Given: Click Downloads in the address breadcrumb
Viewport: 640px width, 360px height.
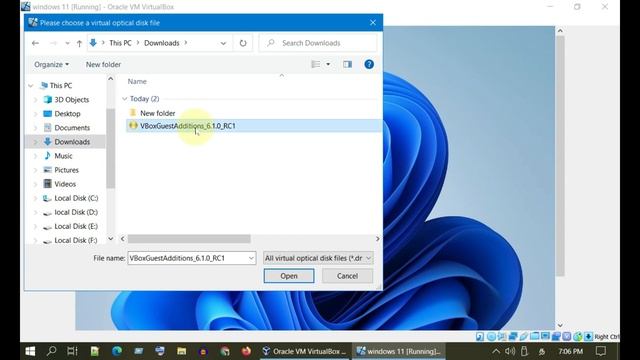Looking at the screenshot, I should tap(162, 43).
